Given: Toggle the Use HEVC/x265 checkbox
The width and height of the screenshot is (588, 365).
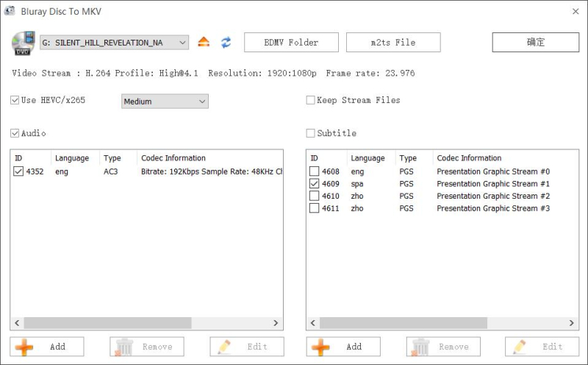Looking at the screenshot, I should point(15,100).
